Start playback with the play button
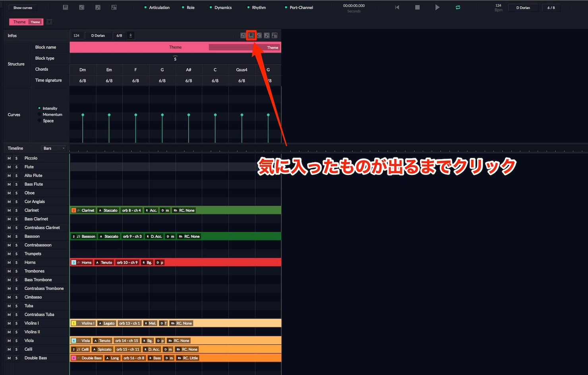The width and height of the screenshot is (588, 375). click(437, 8)
